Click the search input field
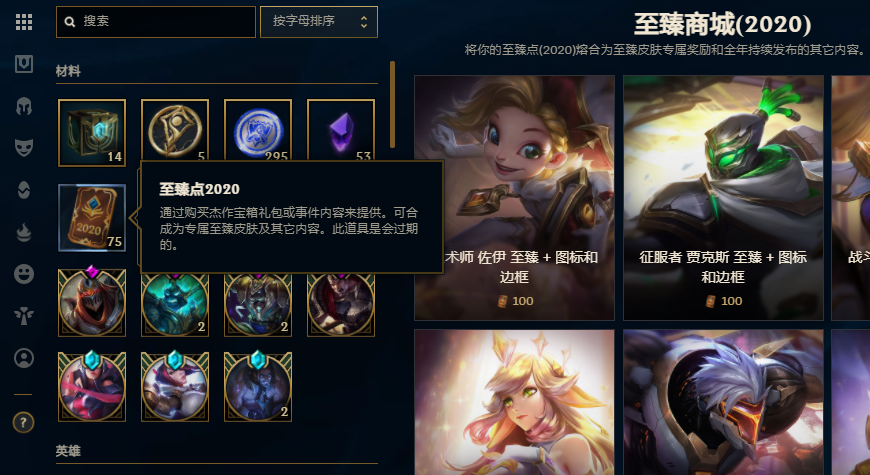The height and width of the screenshot is (475, 870). (156, 22)
